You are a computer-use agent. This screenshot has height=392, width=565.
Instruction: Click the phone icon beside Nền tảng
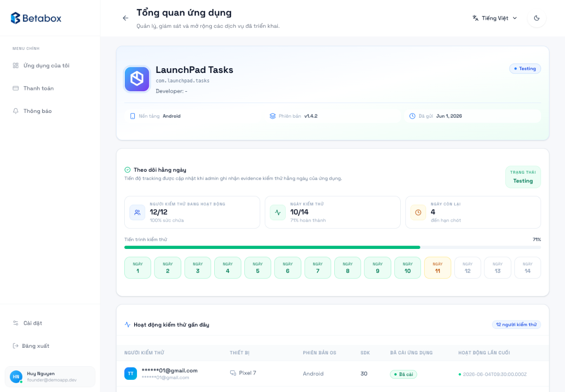pos(133,116)
